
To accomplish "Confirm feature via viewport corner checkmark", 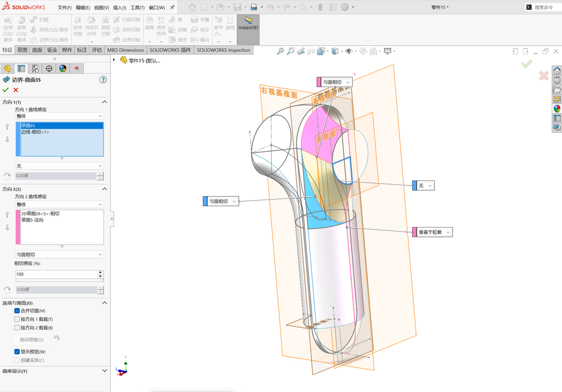I will click(526, 64).
